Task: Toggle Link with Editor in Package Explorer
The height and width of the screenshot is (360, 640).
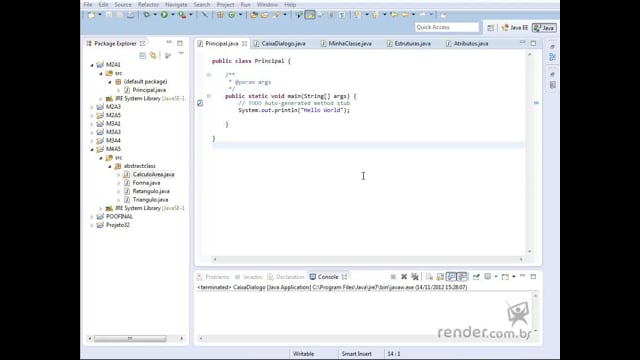Action: point(153,56)
